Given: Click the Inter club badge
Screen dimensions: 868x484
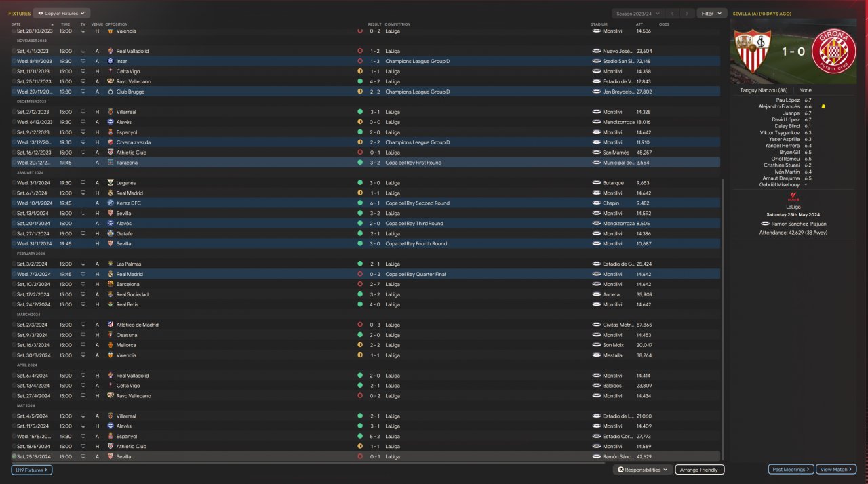Looking at the screenshot, I should [x=111, y=61].
